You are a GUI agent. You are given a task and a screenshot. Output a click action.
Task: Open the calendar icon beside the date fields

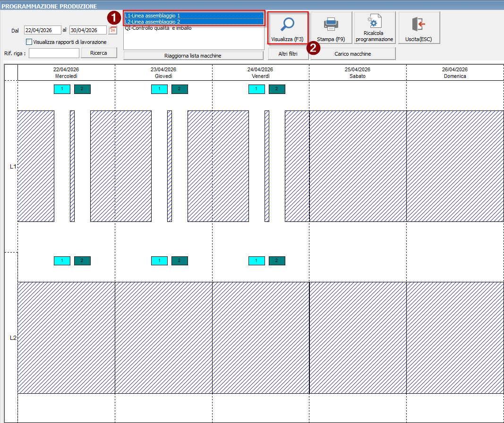[112, 30]
